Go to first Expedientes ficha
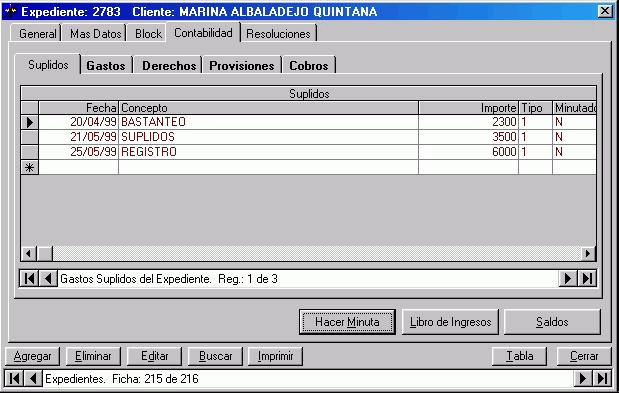Image resolution: width=619 pixels, height=393 pixels. pyautogui.click(x=14, y=379)
